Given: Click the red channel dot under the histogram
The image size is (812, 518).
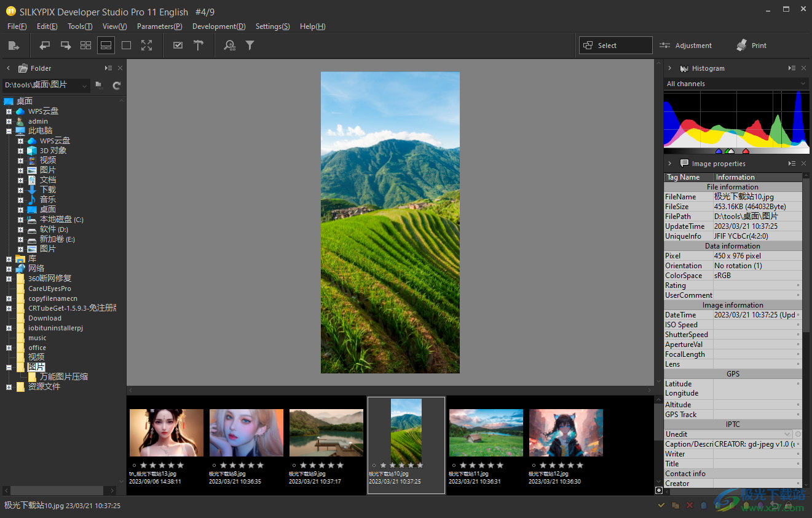Looking at the screenshot, I should tap(746, 151).
